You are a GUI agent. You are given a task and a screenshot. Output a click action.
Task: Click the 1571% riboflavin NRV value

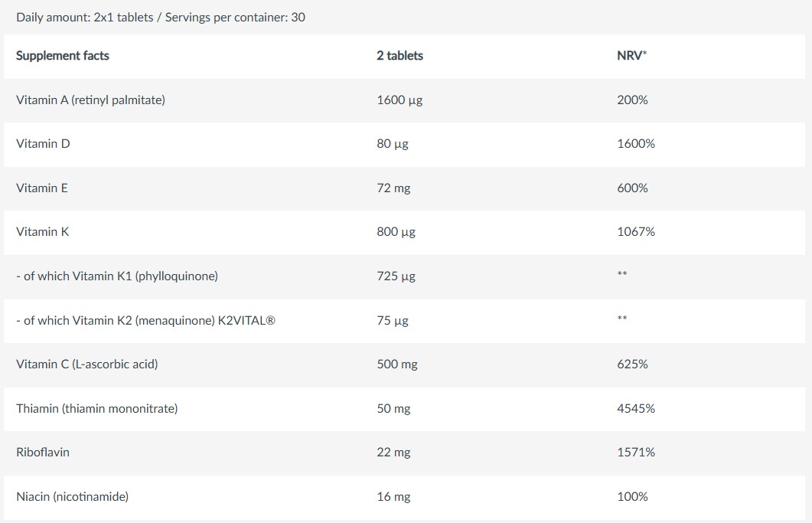635,452
